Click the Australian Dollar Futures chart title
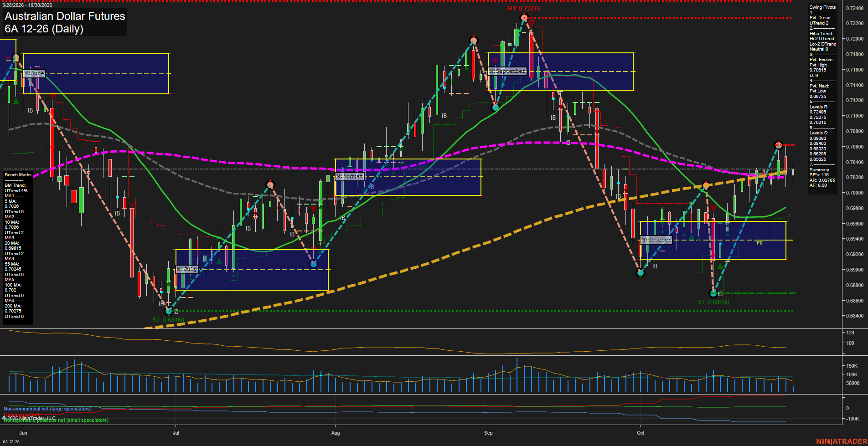 point(65,16)
